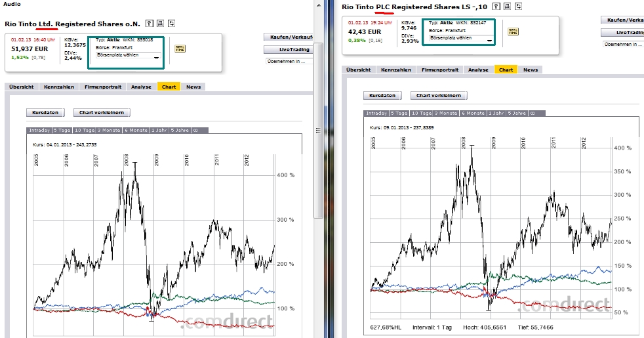Expand 'Übernehmen in ...' dropdown in Ltd. panel
Screen dimensions: 644x338
pyautogui.click(x=290, y=61)
